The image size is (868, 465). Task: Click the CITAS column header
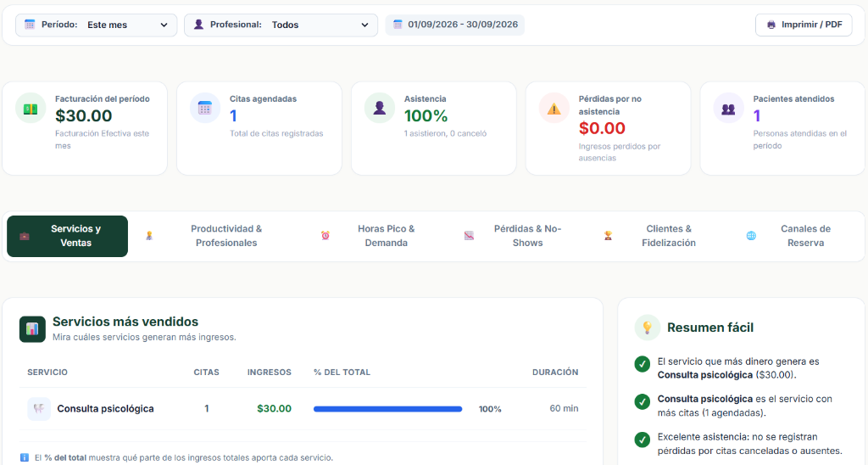tap(207, 373)
